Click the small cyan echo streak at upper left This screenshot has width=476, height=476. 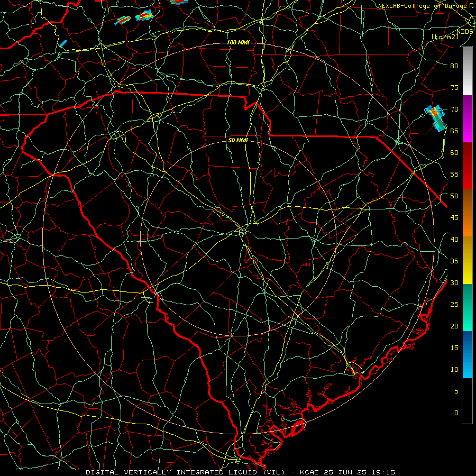coord(63,43)
